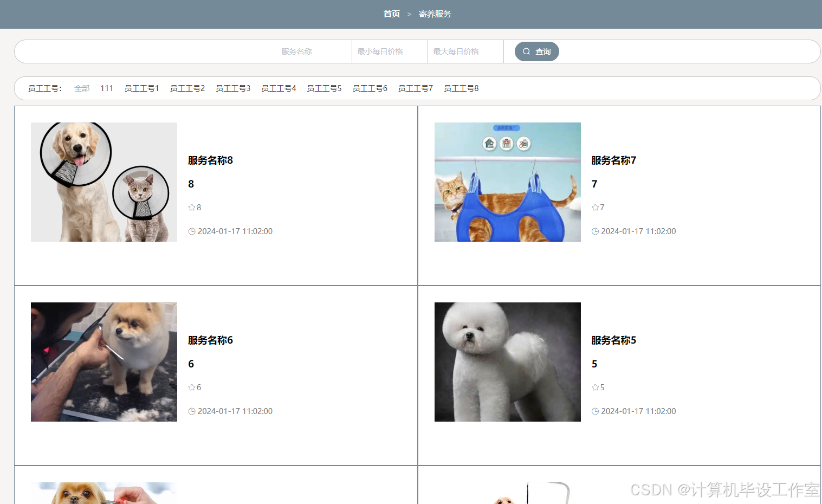Click the 查询 search button
The width and height of the screenshot is (822, 504).
[536, 51]
